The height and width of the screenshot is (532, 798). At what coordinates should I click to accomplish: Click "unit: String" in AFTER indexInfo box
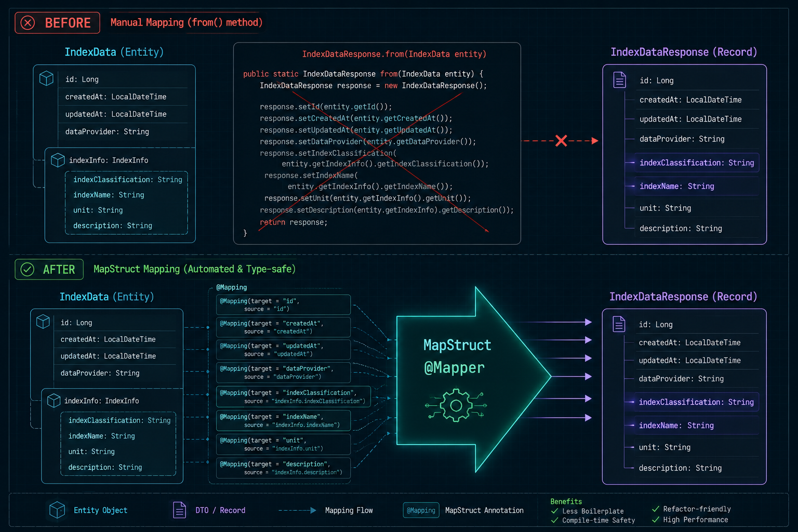[91, 451]
